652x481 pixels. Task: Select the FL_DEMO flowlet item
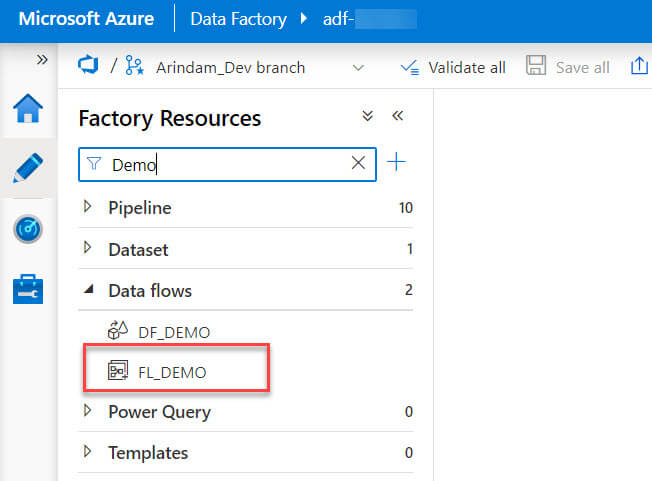[x=172, y=372]
